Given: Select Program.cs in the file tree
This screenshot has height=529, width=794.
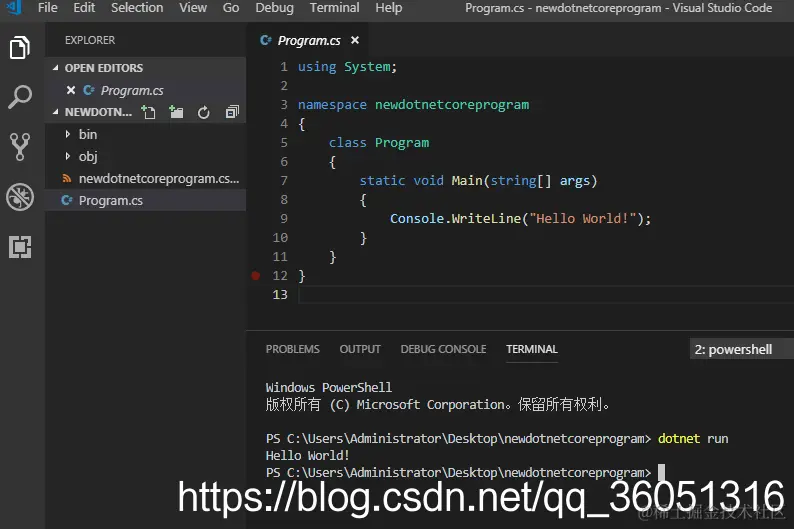Looking at the screenshot, I should click(145, 200).
